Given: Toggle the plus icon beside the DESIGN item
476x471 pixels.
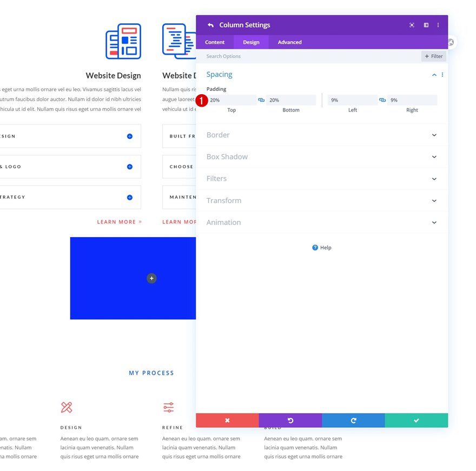Looking at the screenshot, I should pos(129,136).
